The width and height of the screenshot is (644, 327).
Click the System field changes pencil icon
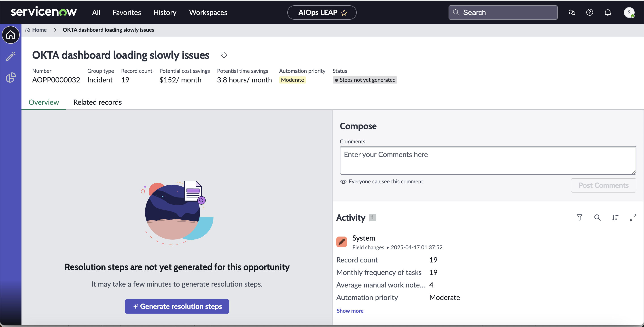(341, 242)
